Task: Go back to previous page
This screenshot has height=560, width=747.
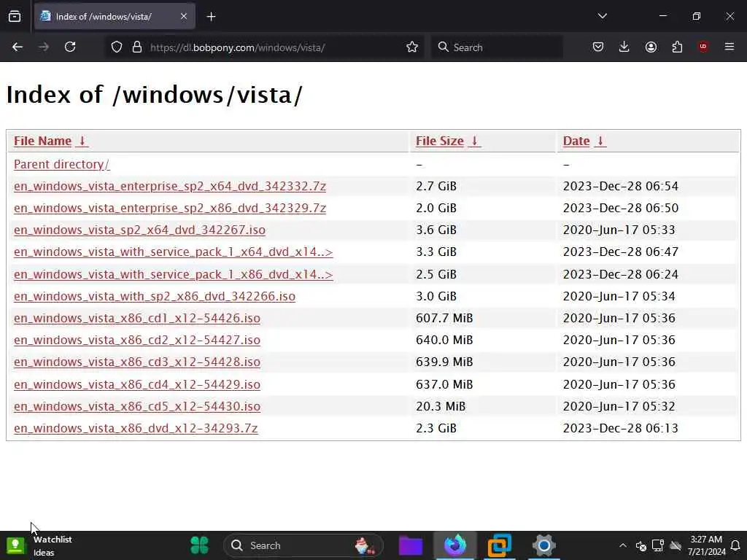Action: (18, 47)
